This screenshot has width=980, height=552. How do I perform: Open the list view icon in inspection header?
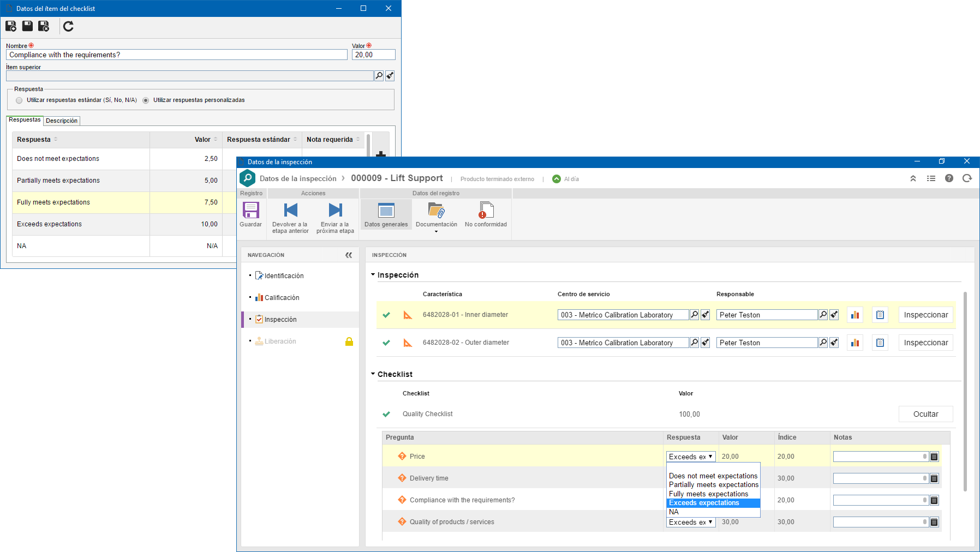(931, 178)
